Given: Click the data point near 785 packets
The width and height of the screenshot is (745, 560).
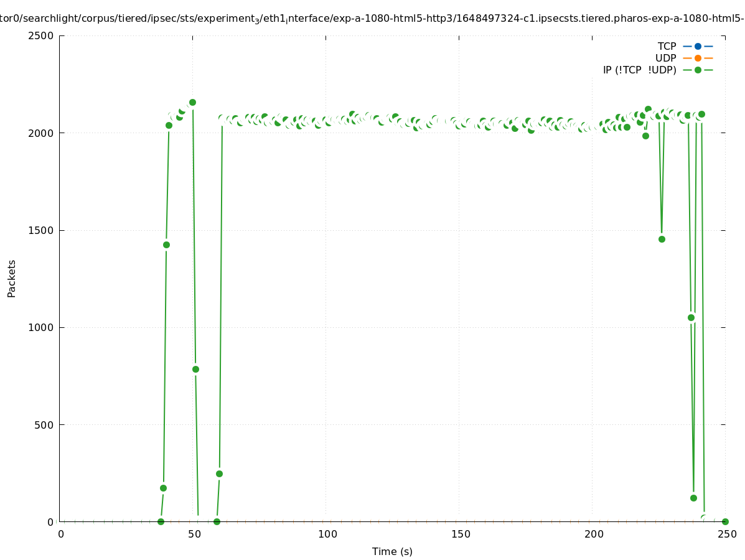Looking at the screenshot, I should click(x=195, y=369).
